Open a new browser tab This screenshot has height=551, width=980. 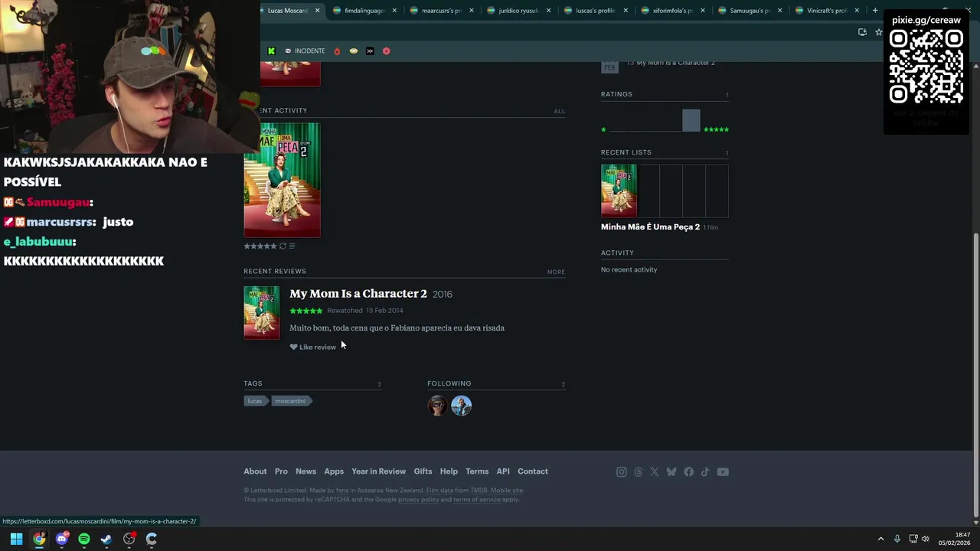pos(875,11)
